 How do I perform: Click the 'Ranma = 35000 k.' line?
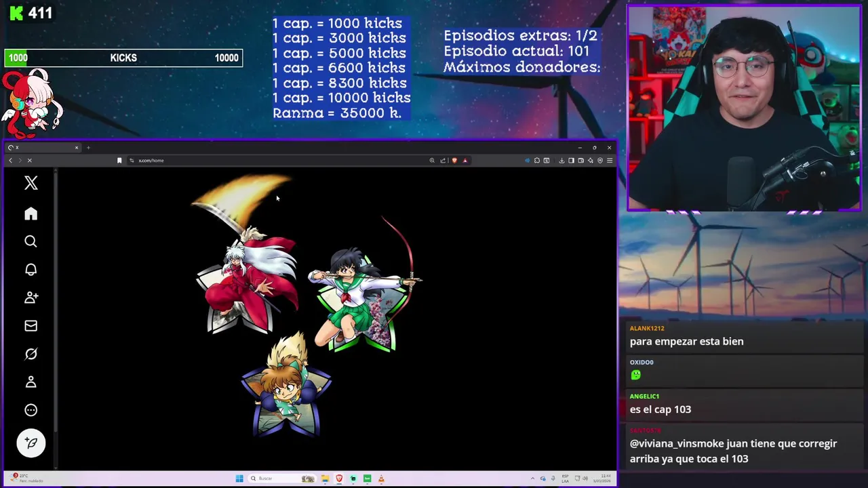pyautogui.click(x=337, y=113)
